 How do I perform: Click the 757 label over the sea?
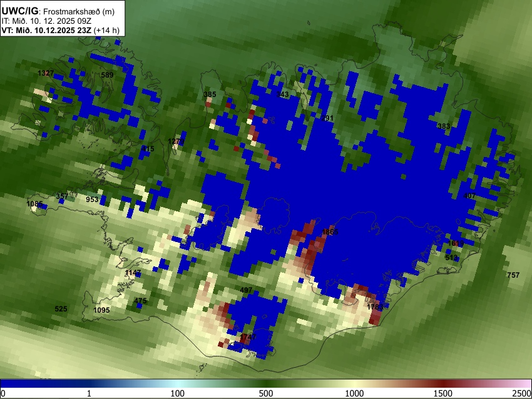513,275
